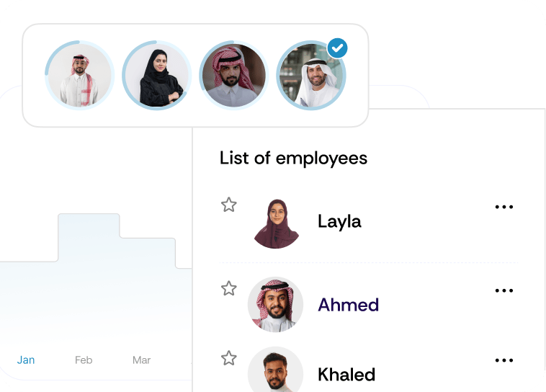Choose third avatar with bearded man
The width and height of the screenshot is (546, 392).
(233, 75)
